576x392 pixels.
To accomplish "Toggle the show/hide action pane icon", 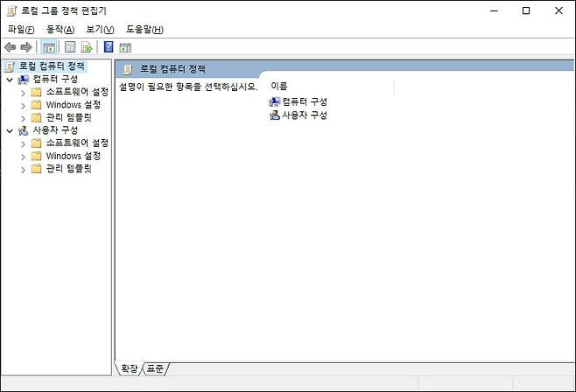I will [x=125, y=48].
